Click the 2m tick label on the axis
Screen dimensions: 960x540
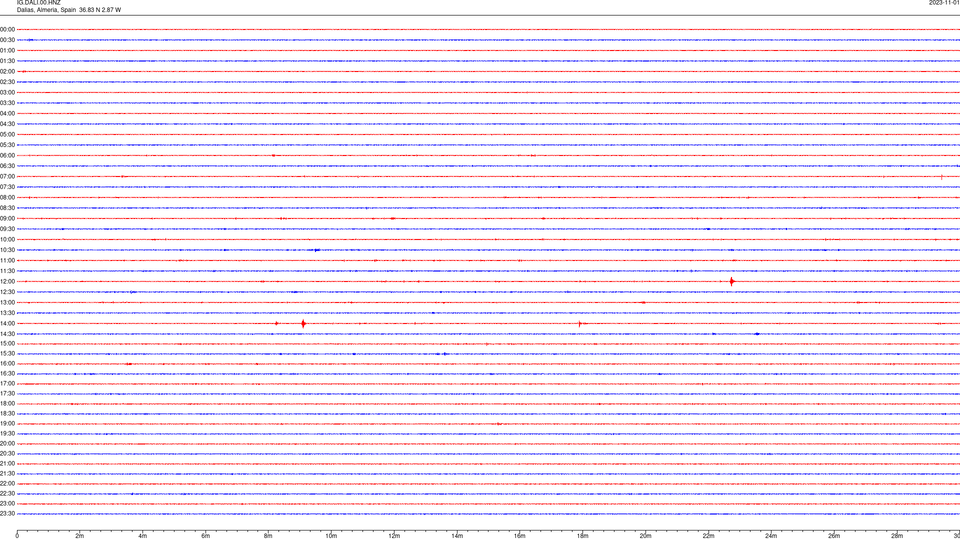pos(80,536)
